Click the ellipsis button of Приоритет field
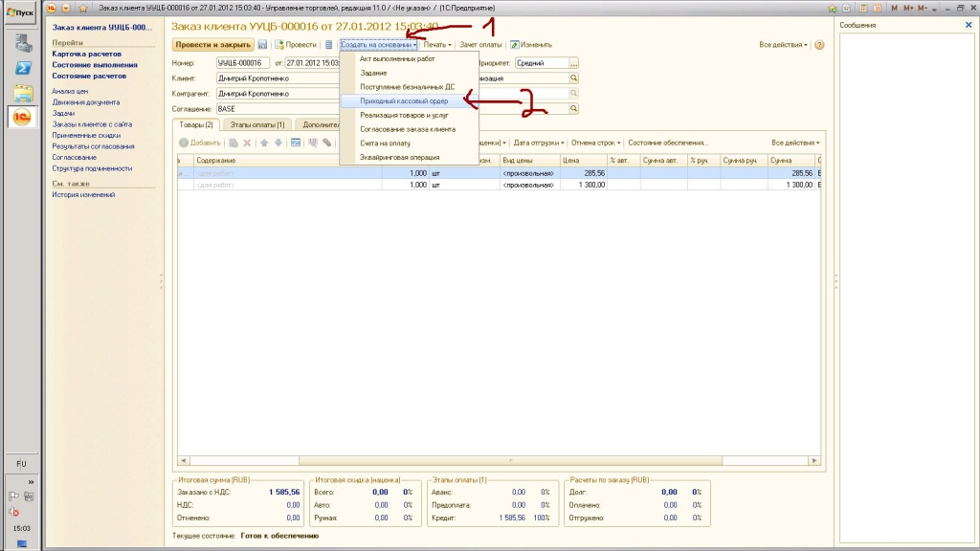Viewport: 980px width, 551px height. [x=573, y=63]
